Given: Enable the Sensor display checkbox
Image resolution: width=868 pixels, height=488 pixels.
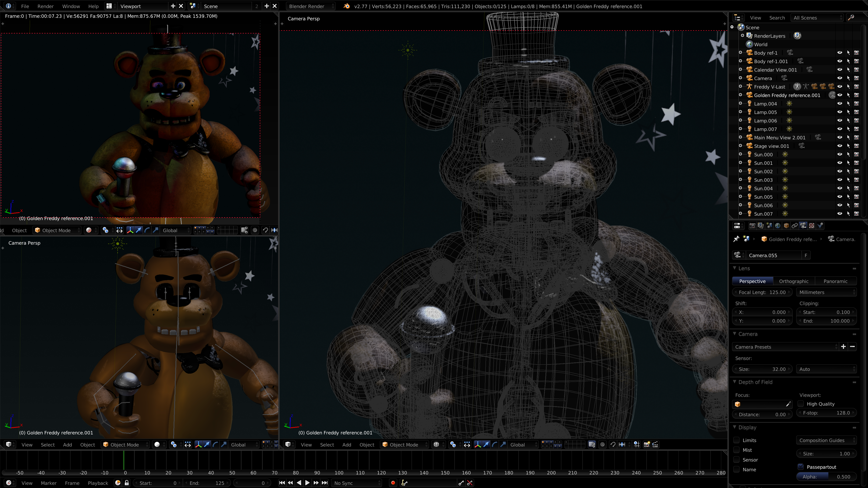Looking at the screenshot, I should 737,460.
